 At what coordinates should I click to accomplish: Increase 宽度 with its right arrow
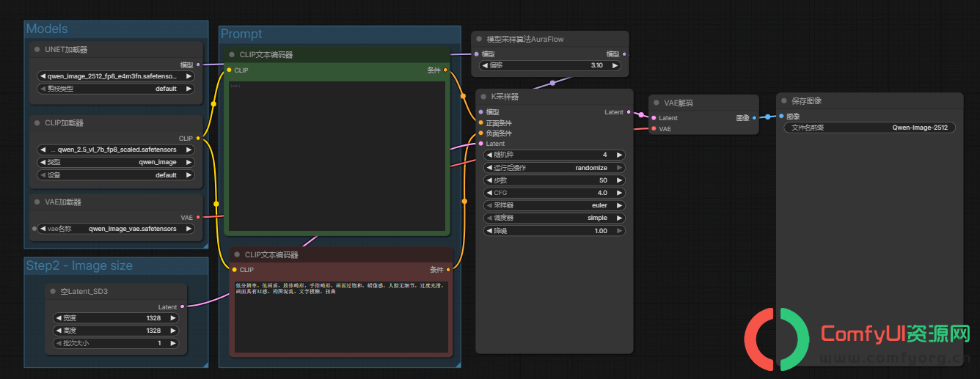tap(173, 318)
